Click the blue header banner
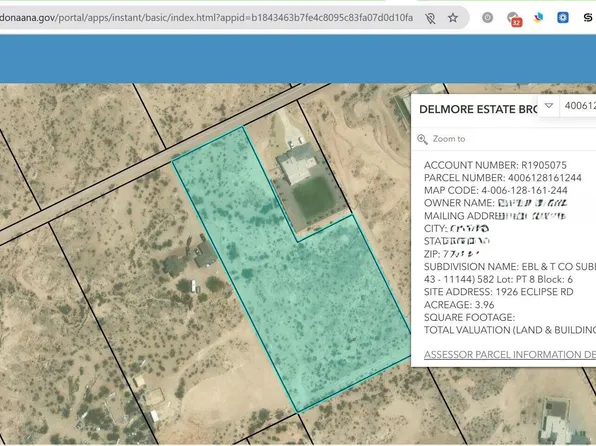596x446 pixels. pyautogui.click(x=298, y=59)
